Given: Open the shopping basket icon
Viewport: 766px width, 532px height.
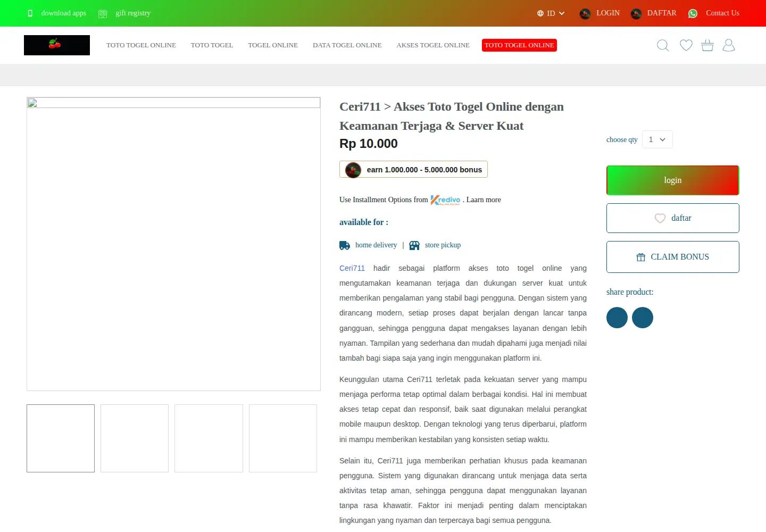Looking at the screenshot, I should [x=707, y=45].
